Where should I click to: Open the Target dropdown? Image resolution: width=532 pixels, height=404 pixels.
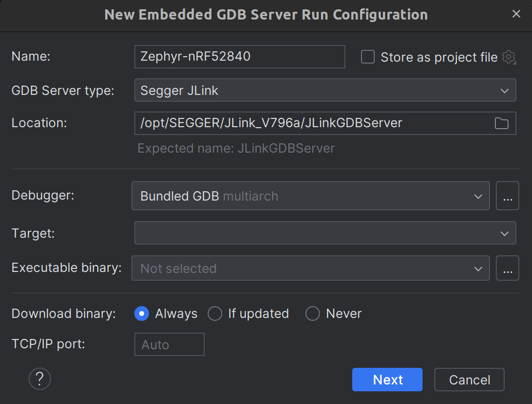coord(325,233)
